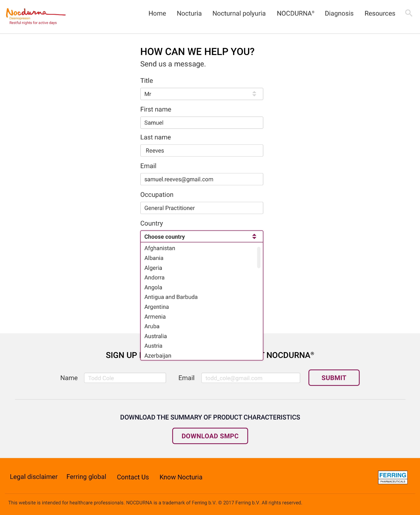Open the Nocturia menu item
Viewport: 420px width, 515px height.
coord(189,13)
